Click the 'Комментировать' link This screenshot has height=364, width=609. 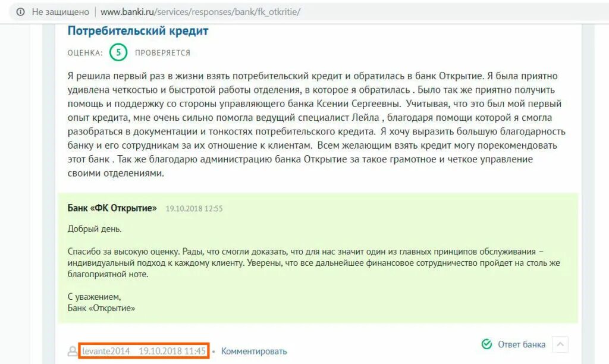coord(254,351)
